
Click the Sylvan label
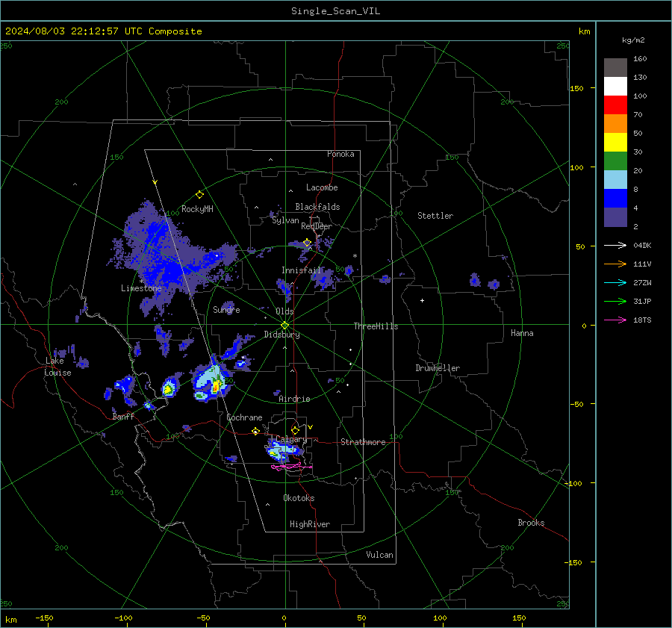click(285, 220)
